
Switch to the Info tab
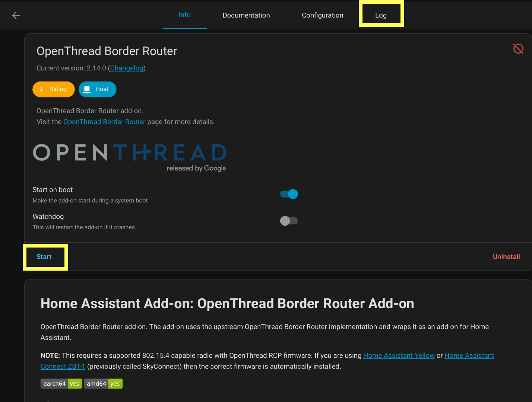coord(184,15)
